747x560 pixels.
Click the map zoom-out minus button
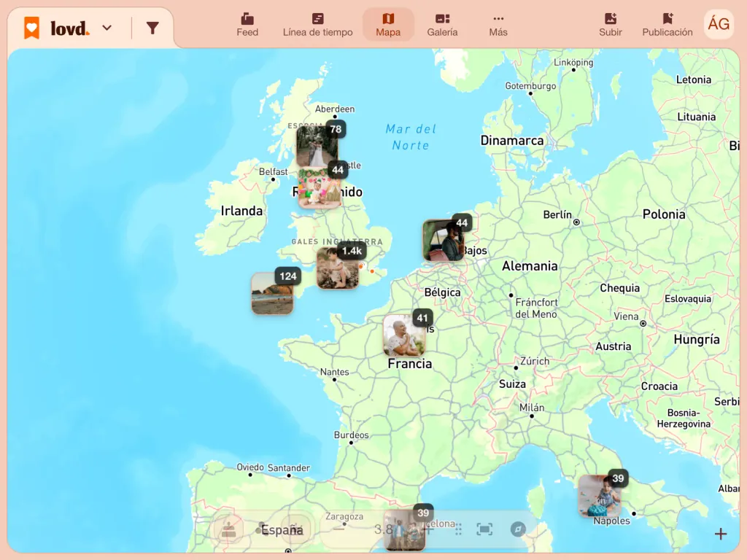338,529
